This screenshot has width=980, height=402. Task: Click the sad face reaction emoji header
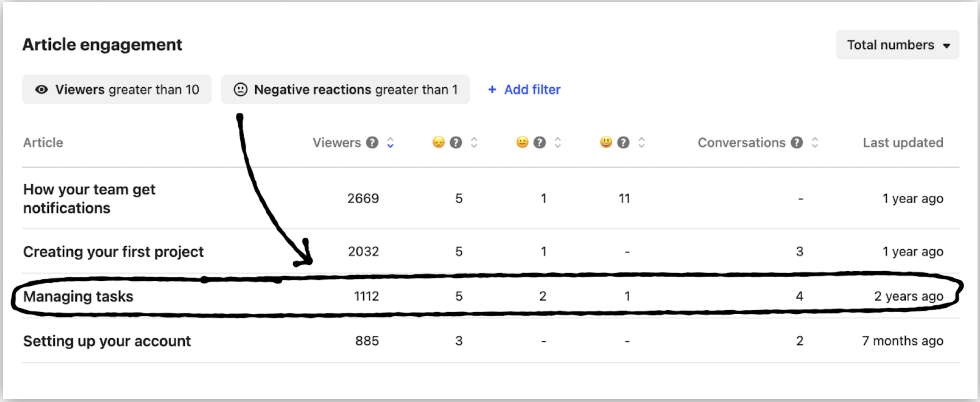point(438,143)
